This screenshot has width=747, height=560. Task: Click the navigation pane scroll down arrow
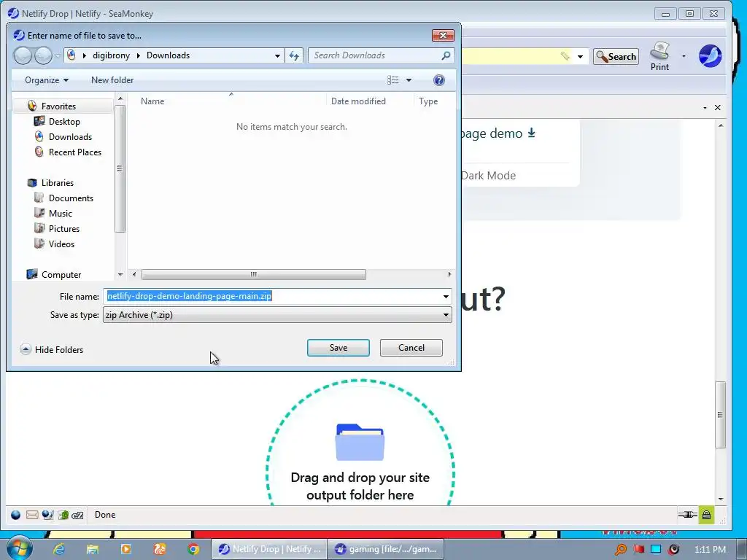click(120, 275)
